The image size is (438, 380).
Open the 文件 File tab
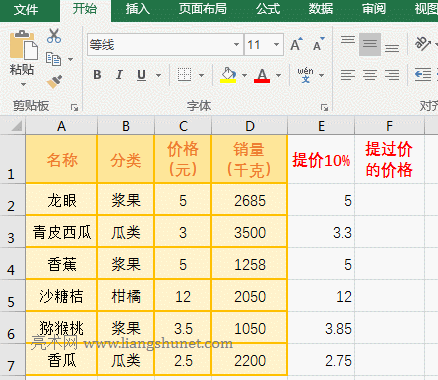(26, 9)
